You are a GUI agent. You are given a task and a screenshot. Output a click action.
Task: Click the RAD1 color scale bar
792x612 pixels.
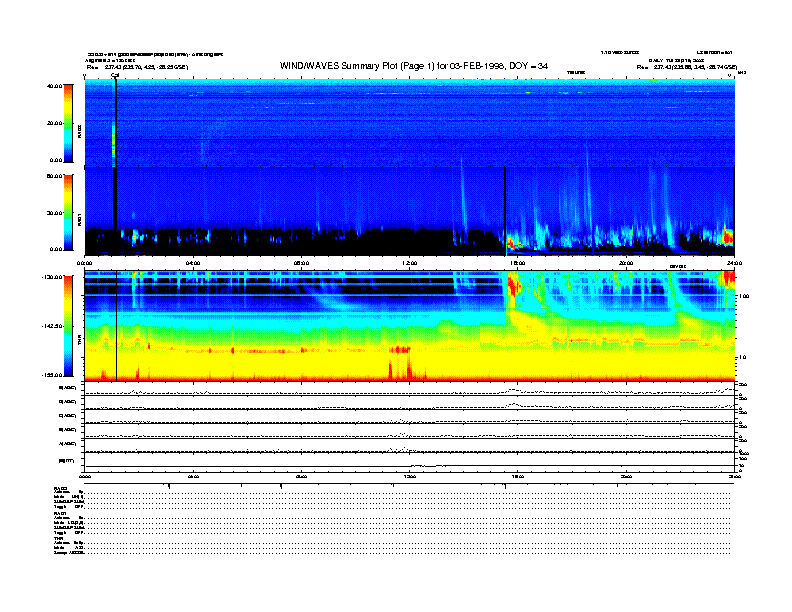[x=66, y=212]
